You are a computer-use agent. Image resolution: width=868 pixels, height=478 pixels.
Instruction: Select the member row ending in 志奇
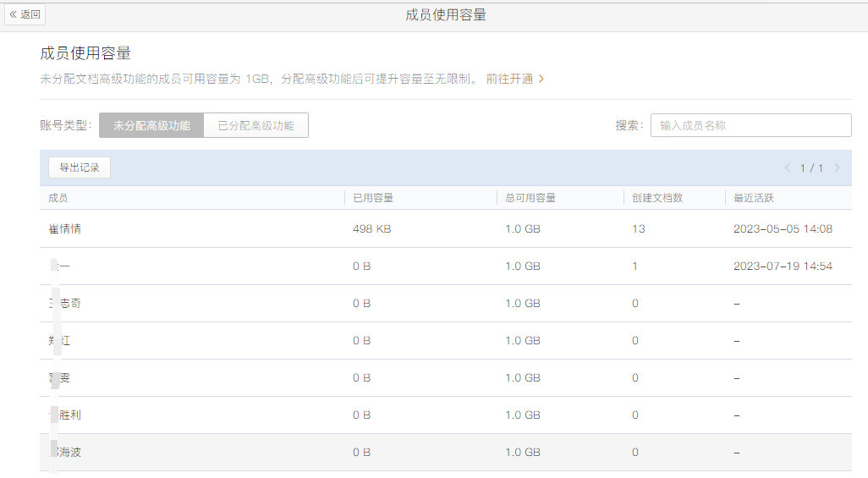coord(66,304)
